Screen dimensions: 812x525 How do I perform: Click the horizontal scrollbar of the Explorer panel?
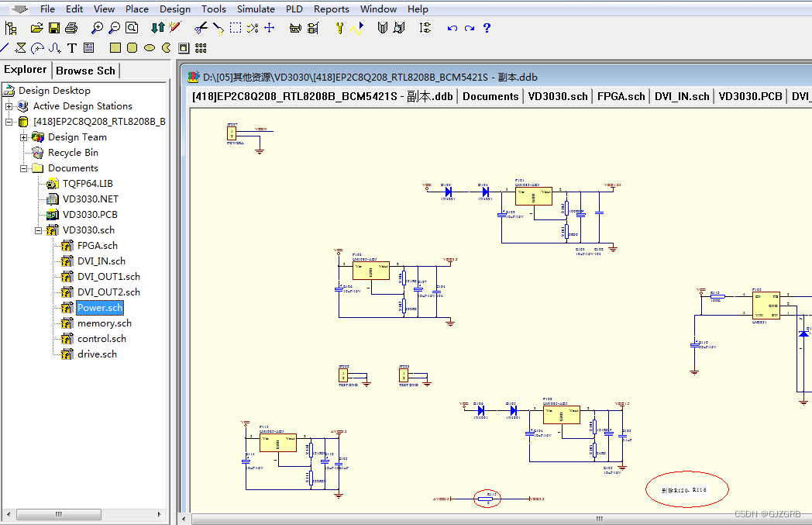[58, 514]
